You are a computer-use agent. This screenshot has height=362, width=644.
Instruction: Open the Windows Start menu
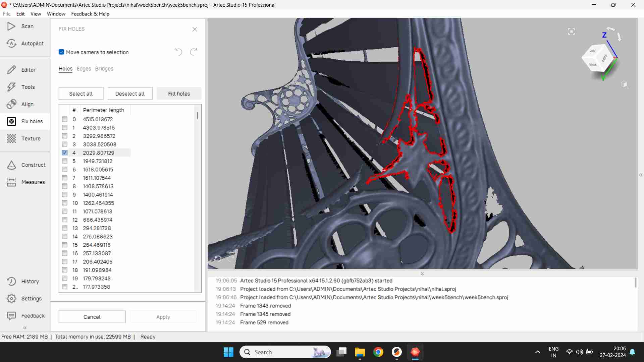coord(228,352)
